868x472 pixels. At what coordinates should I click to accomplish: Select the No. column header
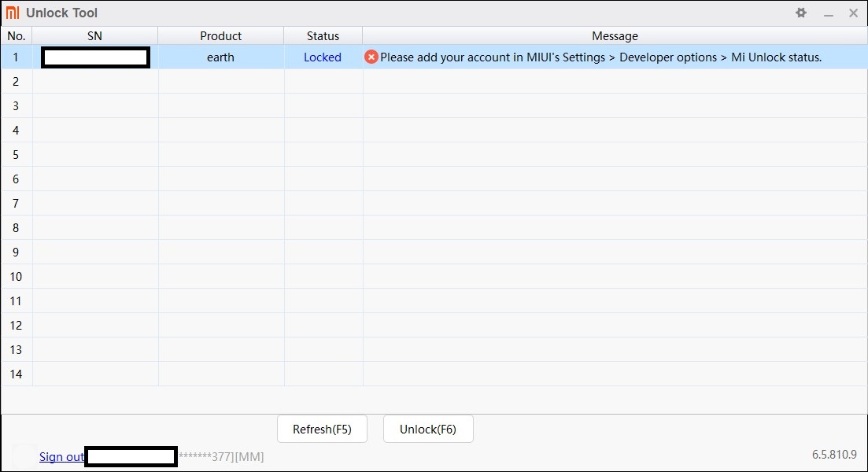[17, 36]
